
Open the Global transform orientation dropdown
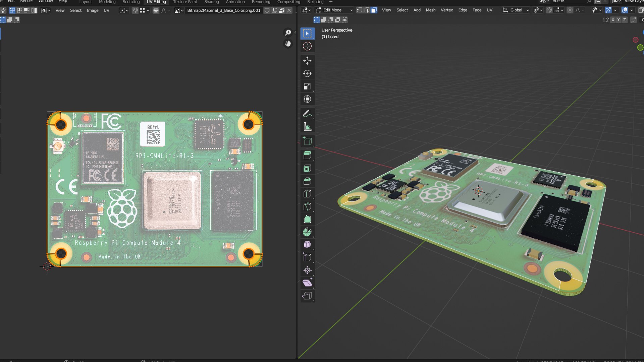(x=516, y=10)
